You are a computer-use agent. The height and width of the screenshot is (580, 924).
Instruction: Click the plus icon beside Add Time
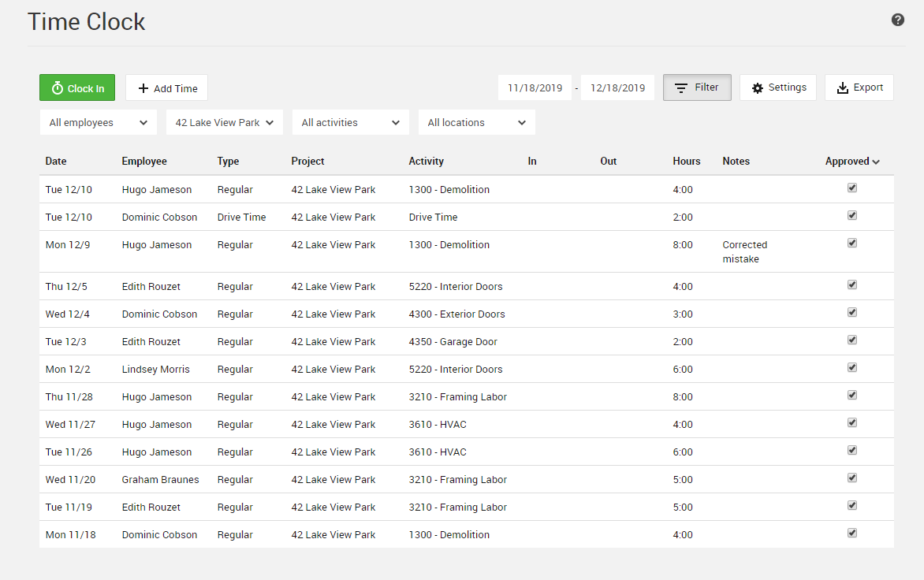point(143,88)
